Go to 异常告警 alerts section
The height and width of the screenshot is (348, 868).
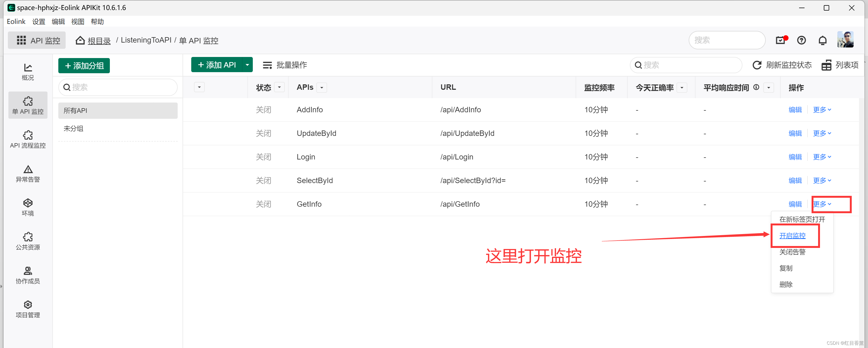(28, 173)
